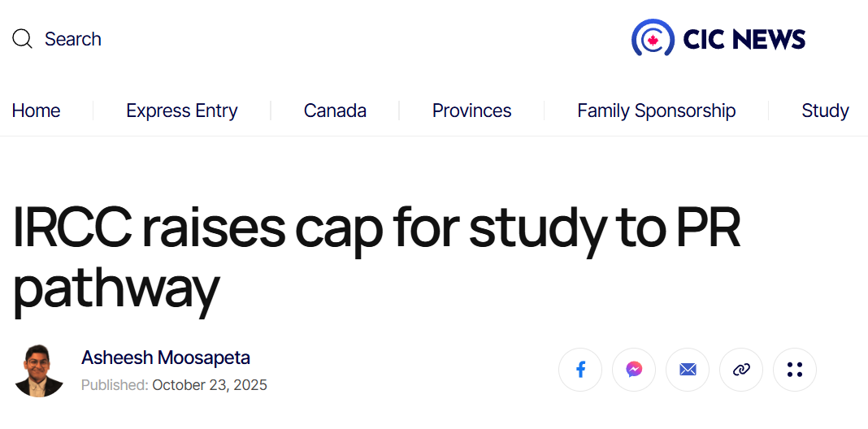Open the Express Entry section
The width and height of the screenshot is (868, 429).
(x=182, y=110)
